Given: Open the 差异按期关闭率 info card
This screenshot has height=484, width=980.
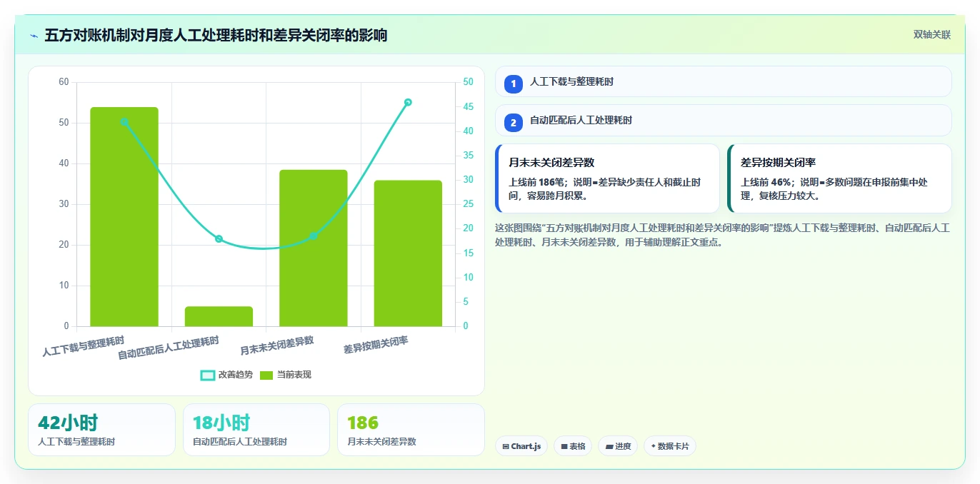Looking at the screenshot, I should [x=839, y=178].
